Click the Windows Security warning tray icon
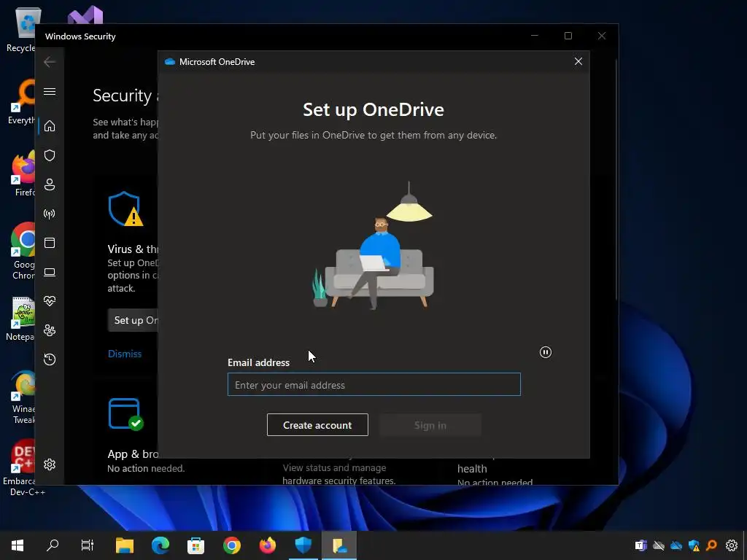This screenshot has height=560, width=747. [694, 545]
